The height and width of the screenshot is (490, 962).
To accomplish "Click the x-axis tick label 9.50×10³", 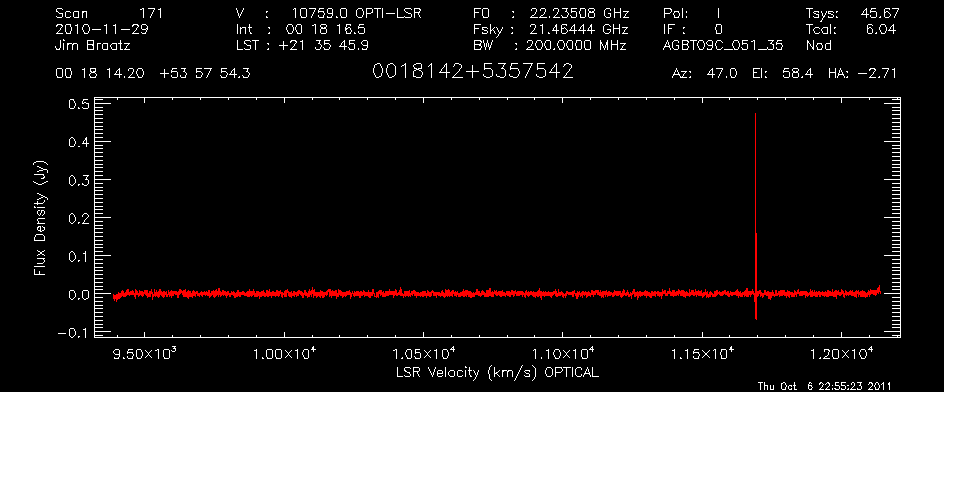I will point(144,354).
